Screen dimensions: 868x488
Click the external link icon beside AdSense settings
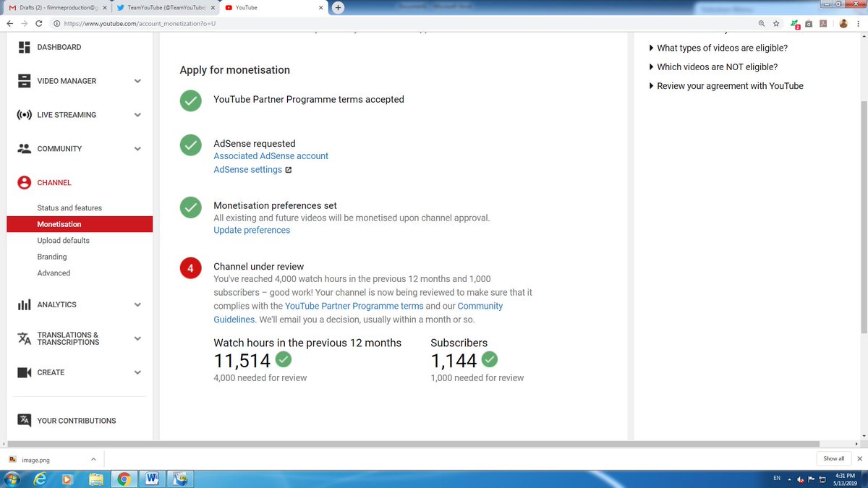click(x=289, y=170)
